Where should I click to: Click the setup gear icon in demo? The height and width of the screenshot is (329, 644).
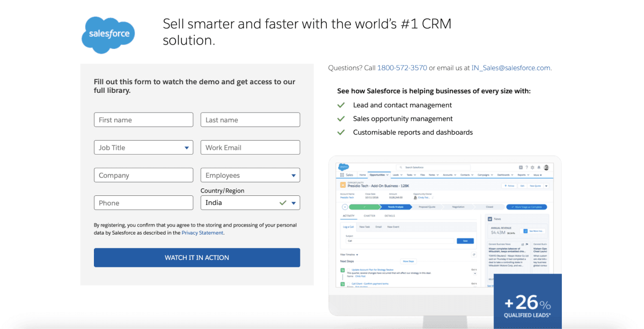532,167
